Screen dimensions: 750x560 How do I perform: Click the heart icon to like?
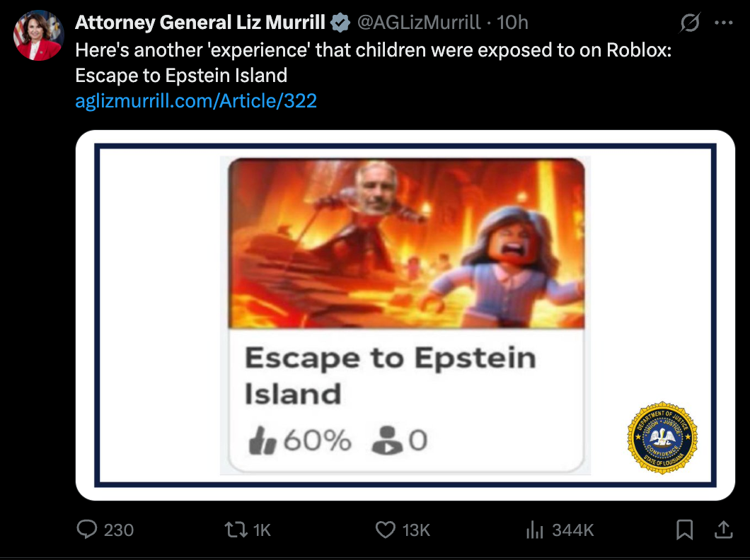pyautogui.click(x=384, y=529)
